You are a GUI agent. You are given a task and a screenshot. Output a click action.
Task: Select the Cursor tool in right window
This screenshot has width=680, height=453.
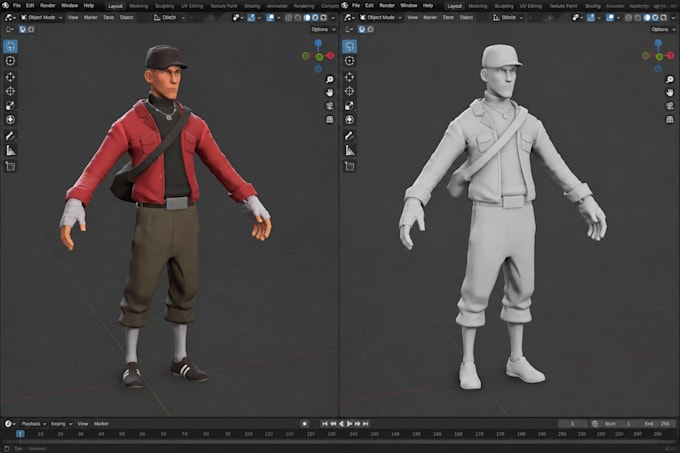[x=350, y=61]
